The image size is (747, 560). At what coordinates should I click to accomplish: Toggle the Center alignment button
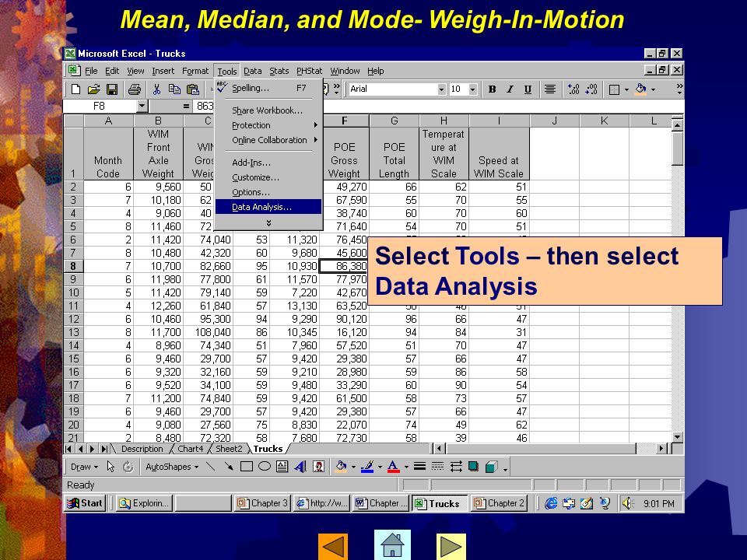point(550,89)
